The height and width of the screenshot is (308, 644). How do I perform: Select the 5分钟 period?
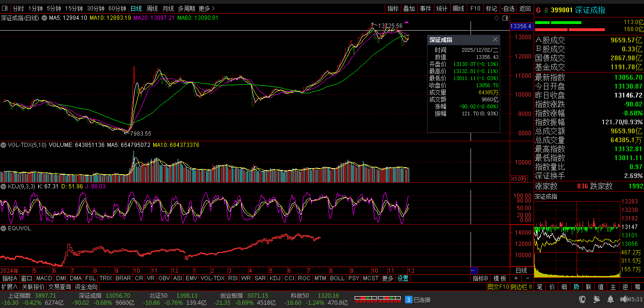click(x=54, y=8)
